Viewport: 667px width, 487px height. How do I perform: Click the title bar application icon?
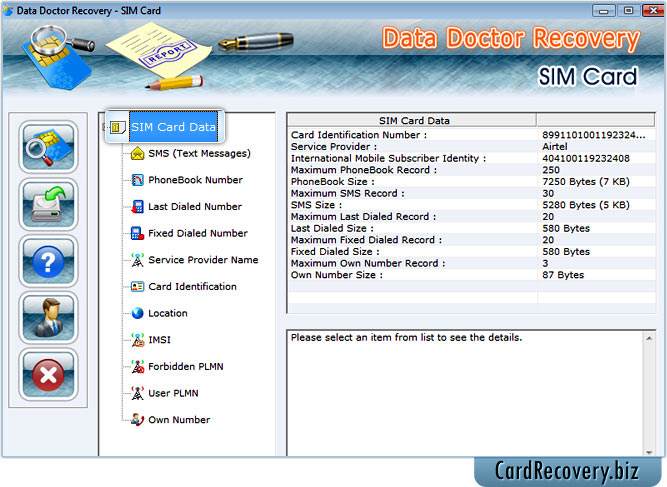pos(8,11)
